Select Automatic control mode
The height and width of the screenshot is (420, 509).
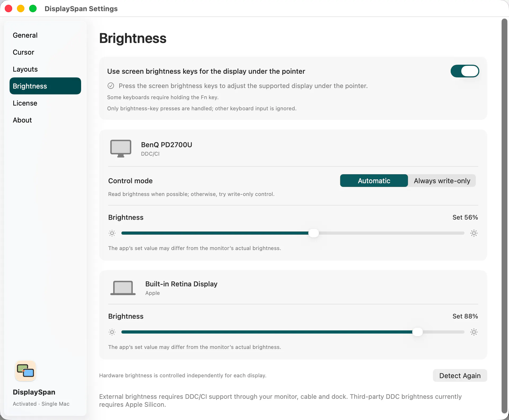(374, 181)
